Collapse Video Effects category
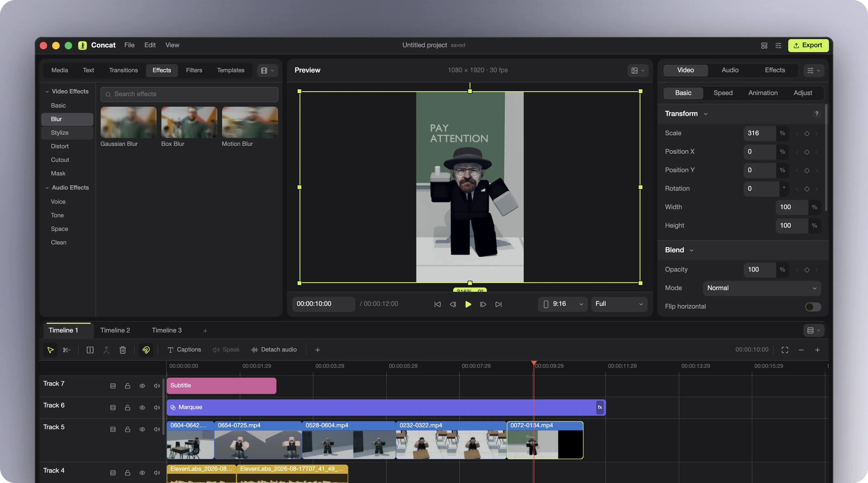This screenshot has height=483, width=868. (47, 91)
